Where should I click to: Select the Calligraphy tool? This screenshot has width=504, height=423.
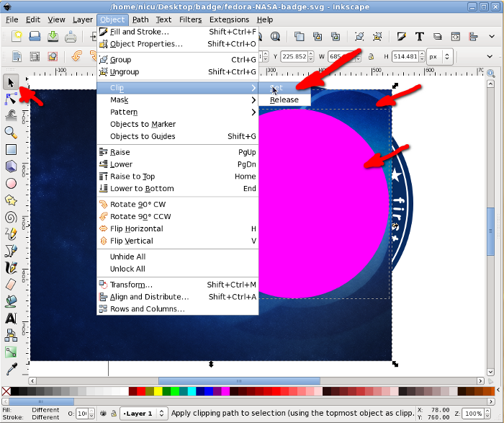[x=11, y=267]
